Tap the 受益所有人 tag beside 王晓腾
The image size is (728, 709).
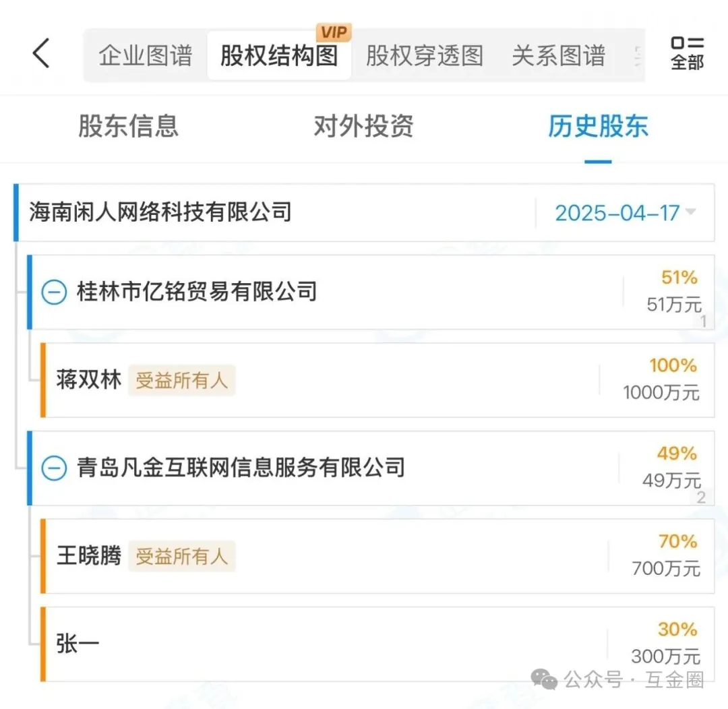(182, 557)
